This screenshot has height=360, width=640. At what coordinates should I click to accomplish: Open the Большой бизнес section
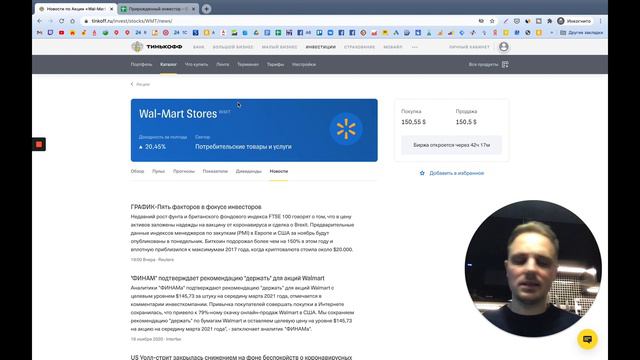coord(233,47)
